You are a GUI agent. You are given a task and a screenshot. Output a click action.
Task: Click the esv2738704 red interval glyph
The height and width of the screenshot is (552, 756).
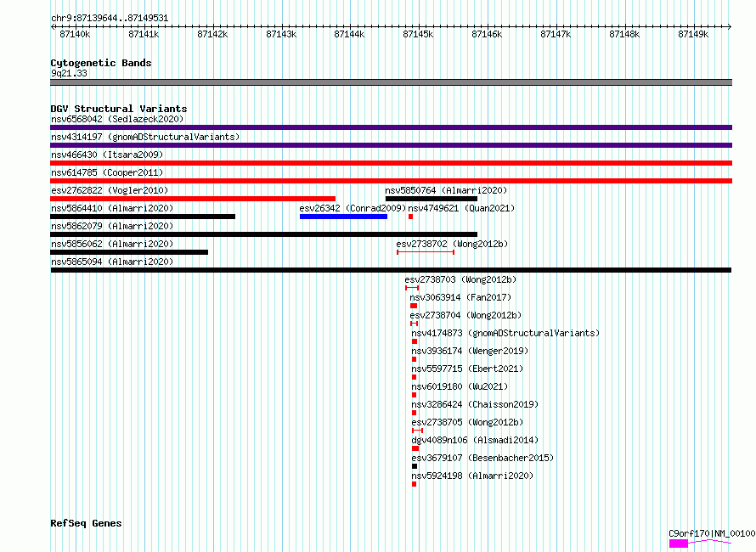click(415, 324)
